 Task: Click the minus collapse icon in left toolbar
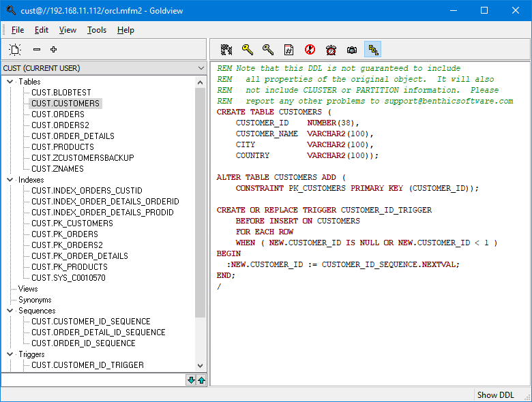[x=37, y=50]
